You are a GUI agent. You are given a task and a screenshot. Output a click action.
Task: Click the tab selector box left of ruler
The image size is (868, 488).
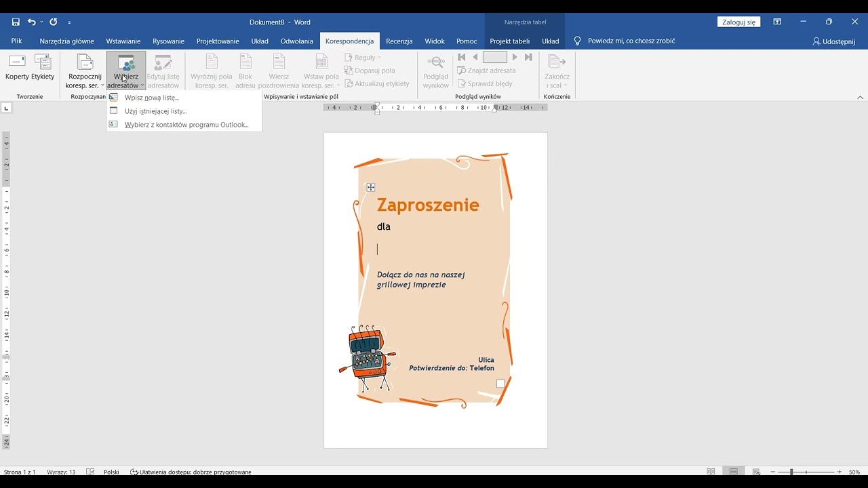click(6, 107)
